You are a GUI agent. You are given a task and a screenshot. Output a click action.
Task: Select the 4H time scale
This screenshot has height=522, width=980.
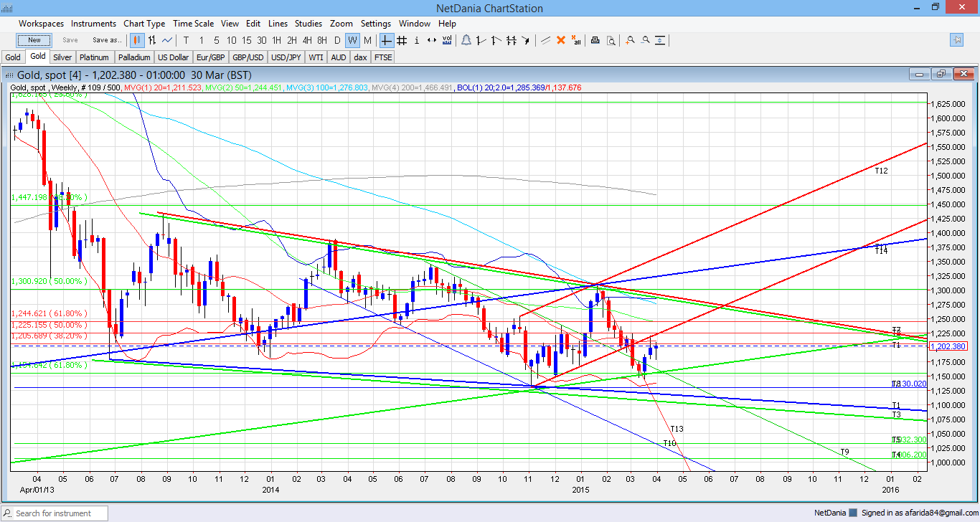(307, 40)
